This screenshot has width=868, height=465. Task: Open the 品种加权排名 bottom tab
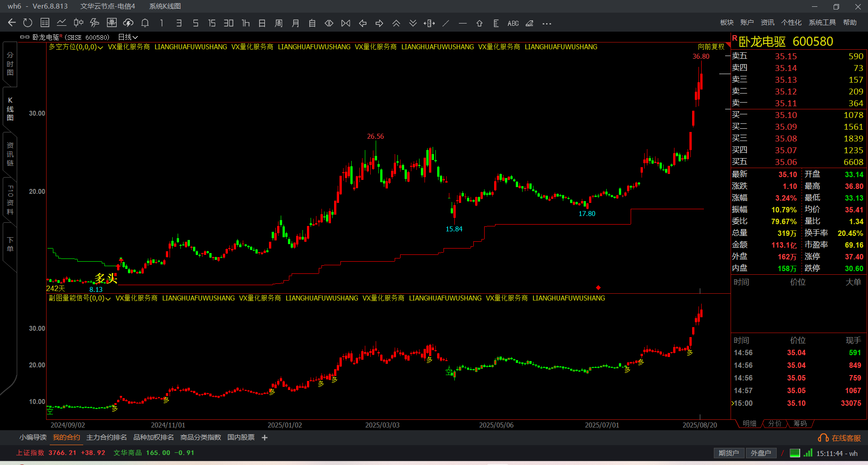(x=154, y=437)
